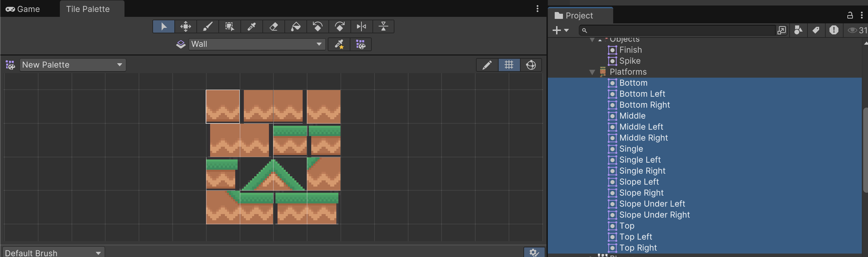Toggle the Project panel lock
This screenshot has width=868, height=257.
click(x=850, y=15)
